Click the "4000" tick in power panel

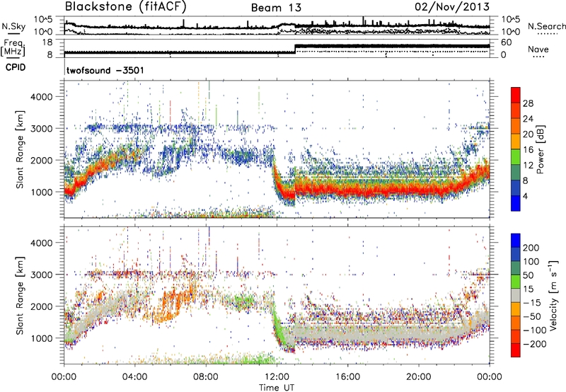pos(42,97)
